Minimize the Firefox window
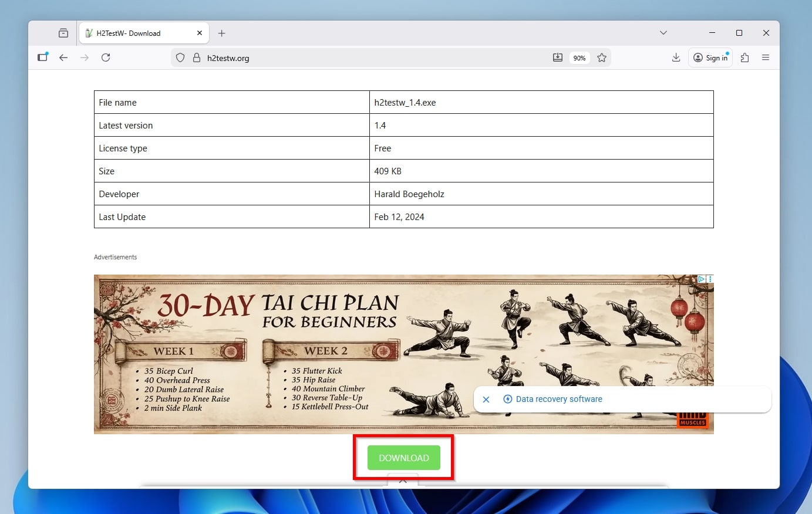 [x=712, y=33]
